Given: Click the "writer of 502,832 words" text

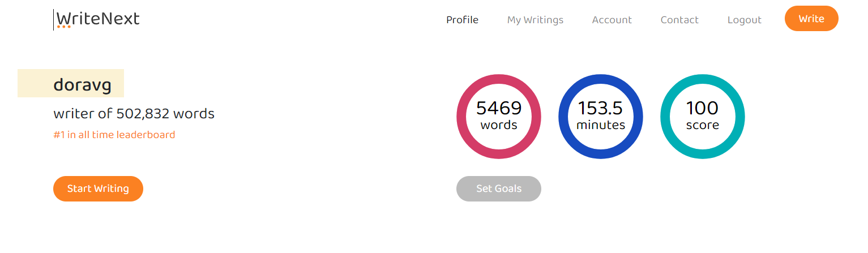Looking at the screenshot, I should pyautogui.click(x=134, y=114).
